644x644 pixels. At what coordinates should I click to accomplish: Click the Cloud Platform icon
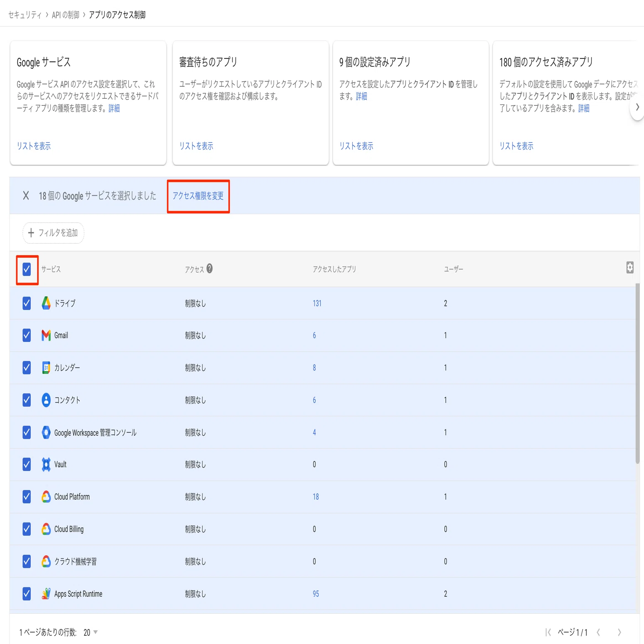pos(46,497)
